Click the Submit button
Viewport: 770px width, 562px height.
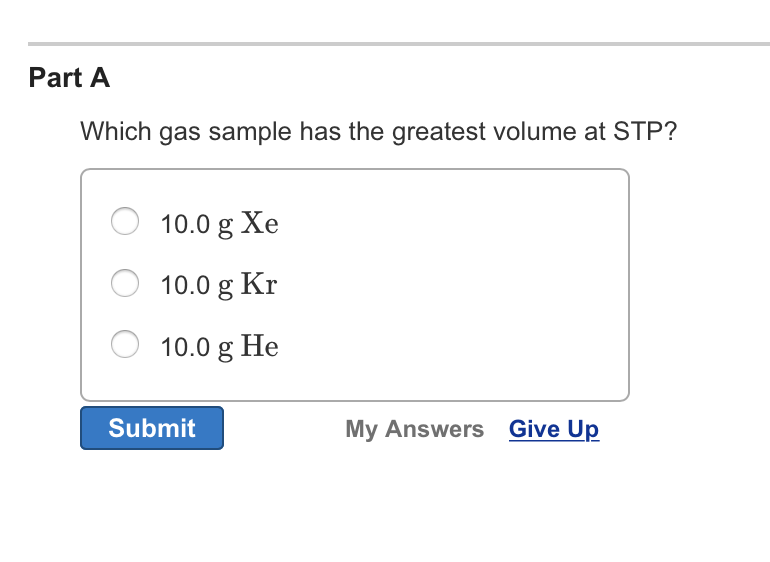tap(152, 428)
